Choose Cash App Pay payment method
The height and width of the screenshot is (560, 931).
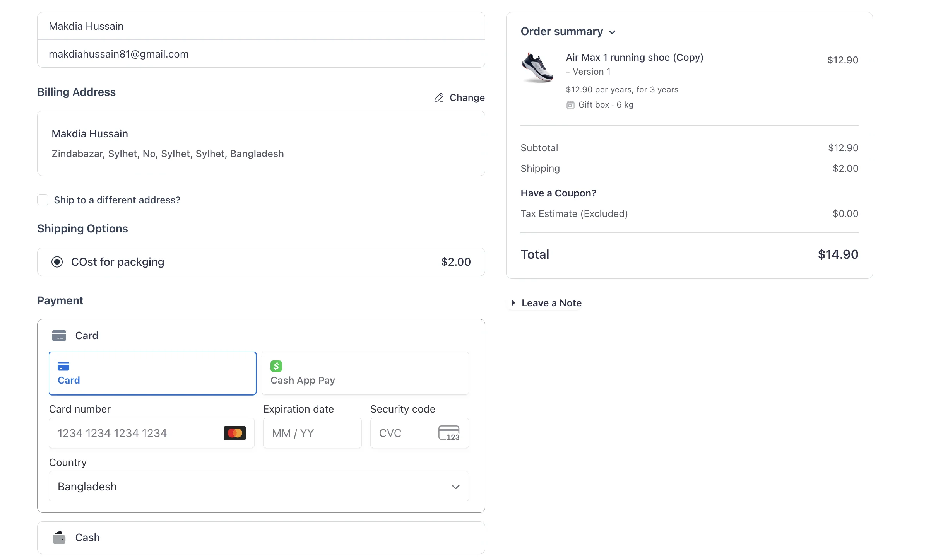pos(365,373)
